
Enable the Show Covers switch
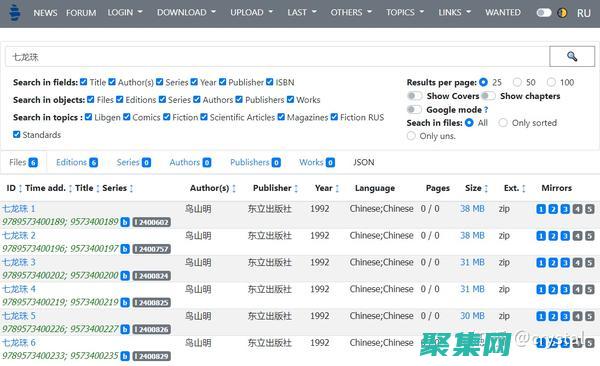pos(414,96)
